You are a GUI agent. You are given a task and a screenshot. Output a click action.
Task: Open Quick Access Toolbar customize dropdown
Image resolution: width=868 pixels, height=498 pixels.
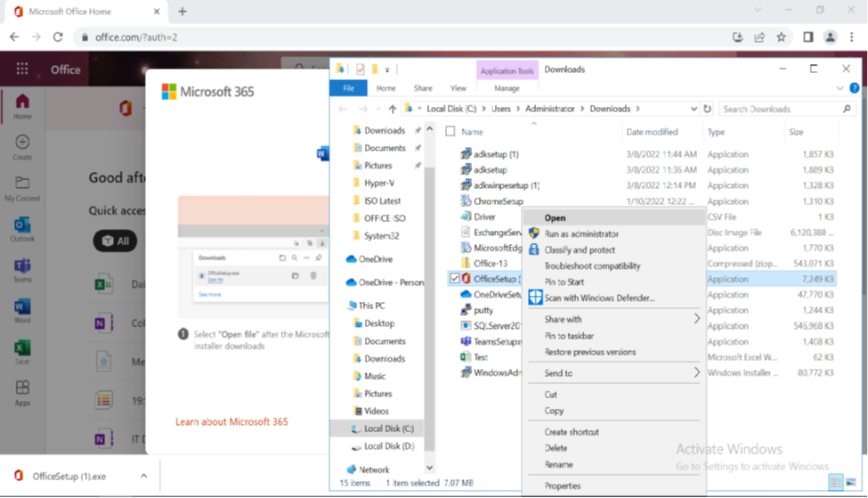click(x=387, y=69)
